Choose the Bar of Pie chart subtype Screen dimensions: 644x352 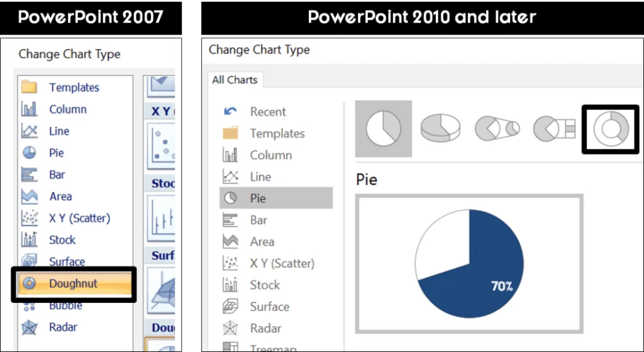tap(555, 129)
